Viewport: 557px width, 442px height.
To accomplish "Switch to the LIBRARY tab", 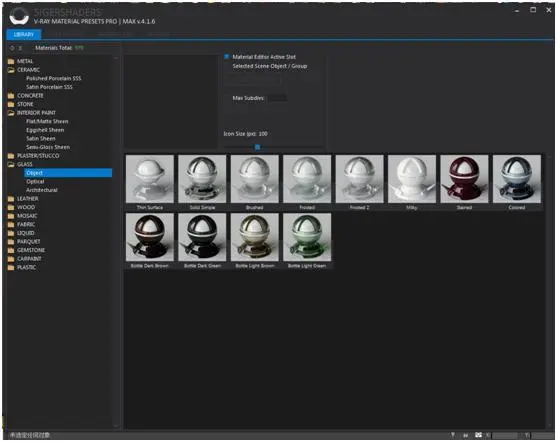I will click(x=24, y=34).
